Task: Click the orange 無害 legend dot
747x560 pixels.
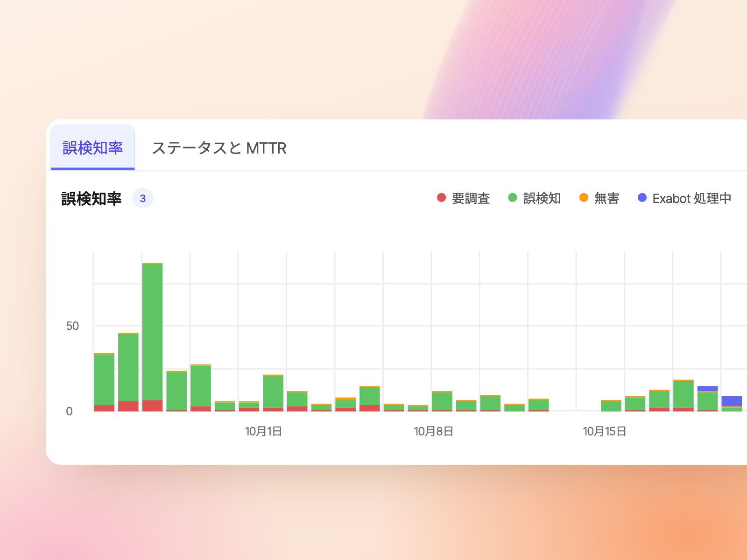Action: pyautogui.click(x=584, y=198)
